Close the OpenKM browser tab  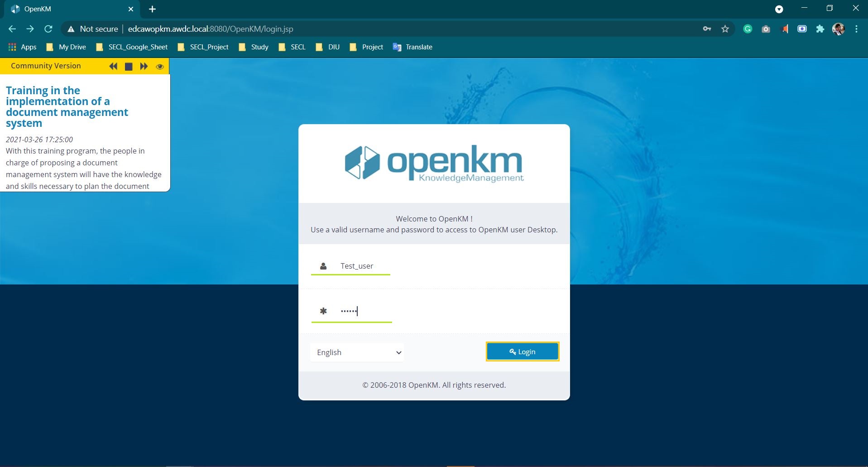pyautogui.click(x=131, y=9)
